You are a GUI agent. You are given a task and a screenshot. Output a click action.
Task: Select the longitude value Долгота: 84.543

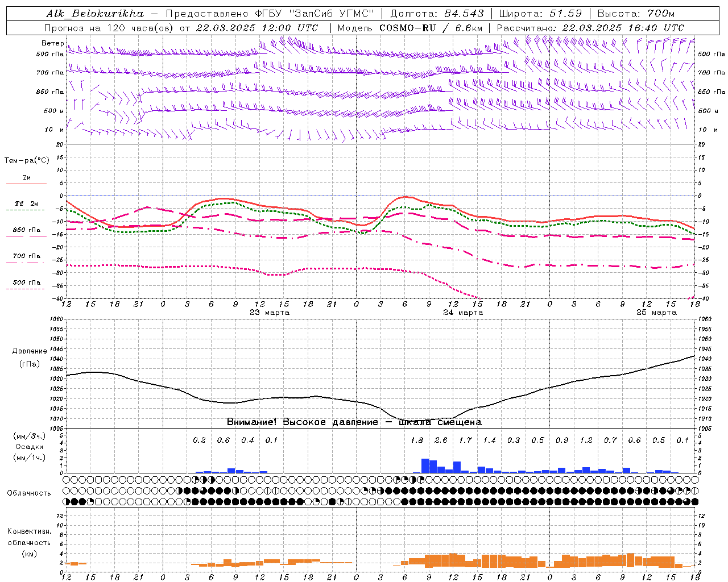(437, 14)
